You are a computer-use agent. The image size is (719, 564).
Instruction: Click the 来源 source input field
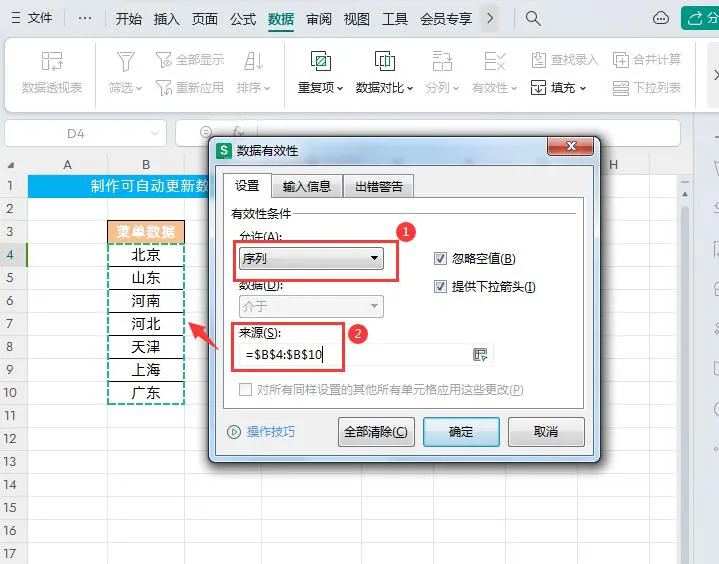tap(355, 354)
